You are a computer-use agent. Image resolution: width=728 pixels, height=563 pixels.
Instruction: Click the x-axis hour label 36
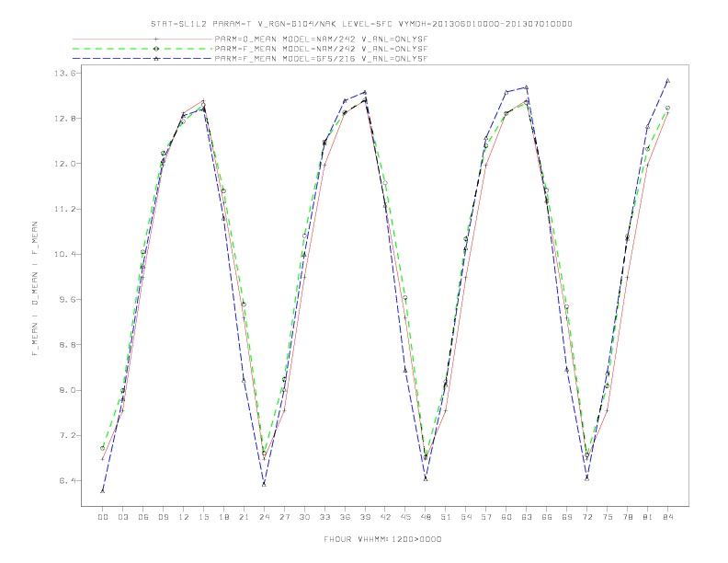point(345,517)
